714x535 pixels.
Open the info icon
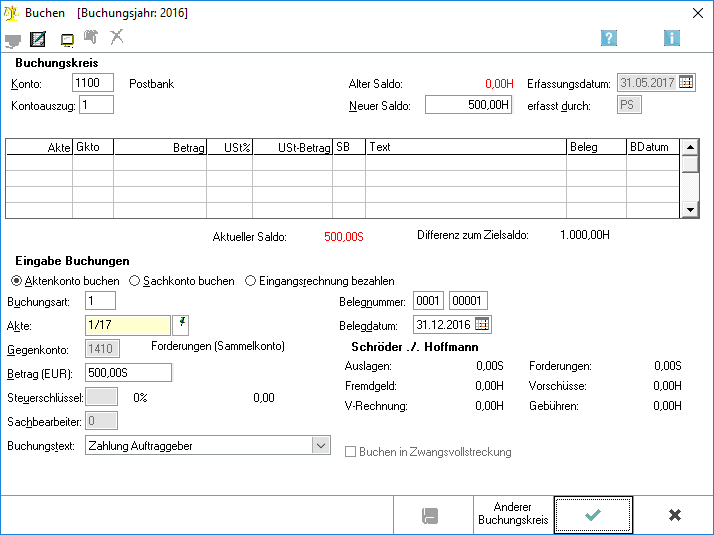672,38
